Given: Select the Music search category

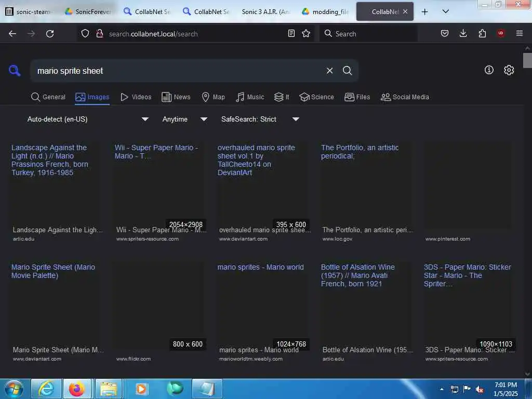Looking at the screenshot, I should [x=250, y=97].
